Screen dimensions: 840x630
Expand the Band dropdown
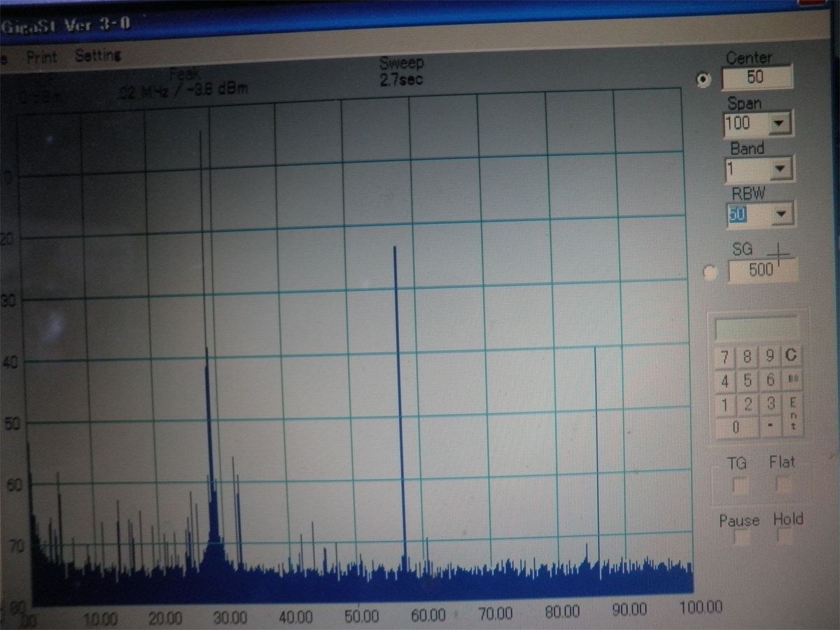click(780, 169)
